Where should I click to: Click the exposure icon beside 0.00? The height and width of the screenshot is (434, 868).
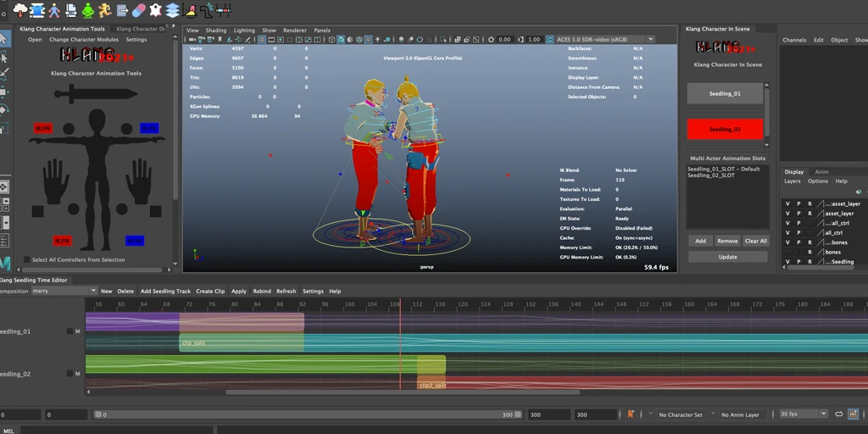tap(491, 39)
